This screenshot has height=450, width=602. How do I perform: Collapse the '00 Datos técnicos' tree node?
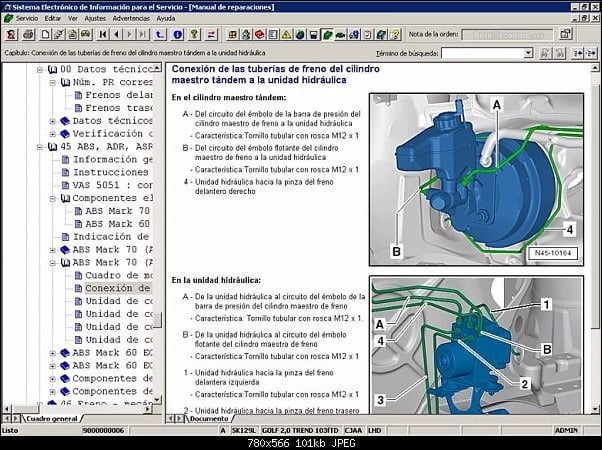click(40, 69)
